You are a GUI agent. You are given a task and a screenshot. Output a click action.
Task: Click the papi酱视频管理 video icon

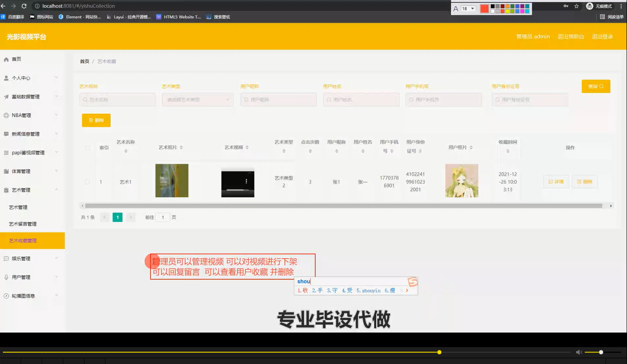[x=6, y=152]
